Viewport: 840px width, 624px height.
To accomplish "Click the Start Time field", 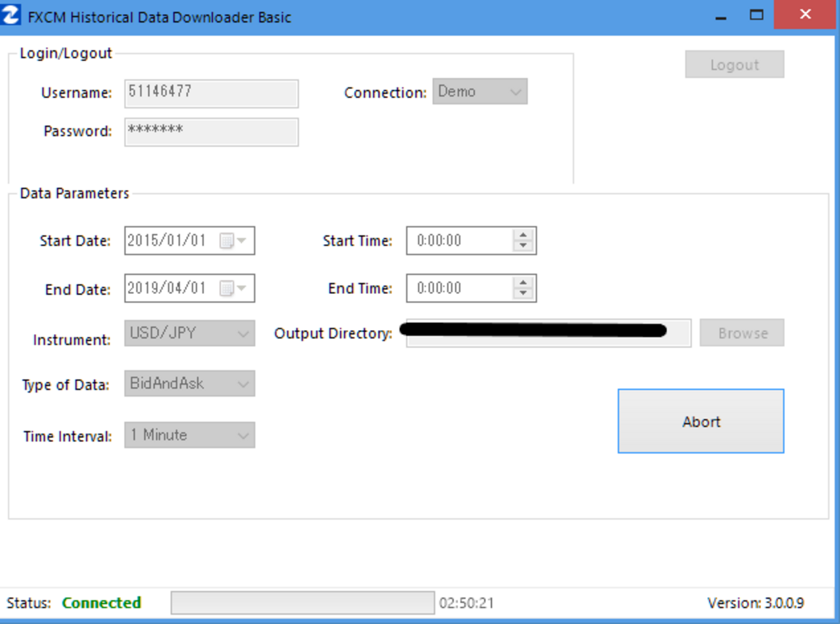I will click(472, 241).
